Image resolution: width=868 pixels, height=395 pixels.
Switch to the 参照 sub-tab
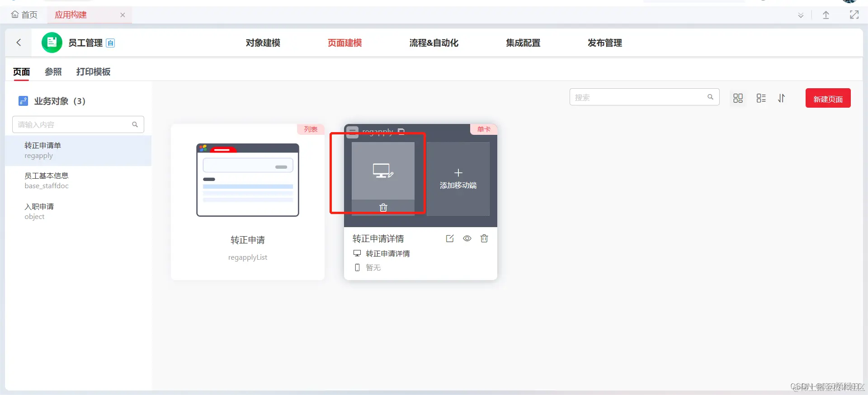[x=53, y=72]
